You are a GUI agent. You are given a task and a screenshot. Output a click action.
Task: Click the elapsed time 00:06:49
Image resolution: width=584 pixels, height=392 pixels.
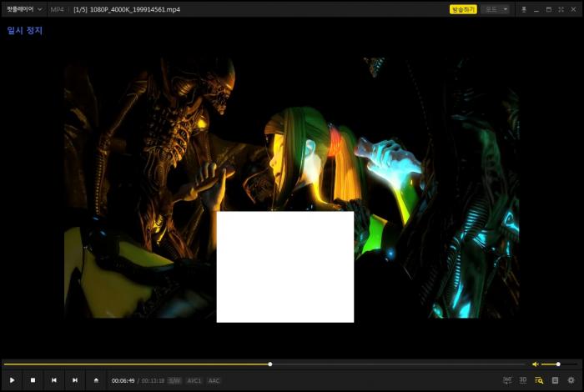point(123,380)
